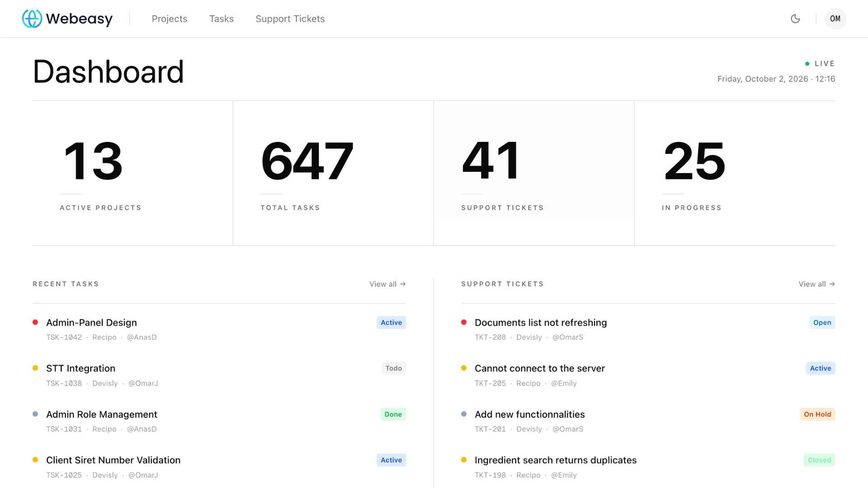
Task: Click the Todo badge on STT Integration
Action: tap(393, 368)
